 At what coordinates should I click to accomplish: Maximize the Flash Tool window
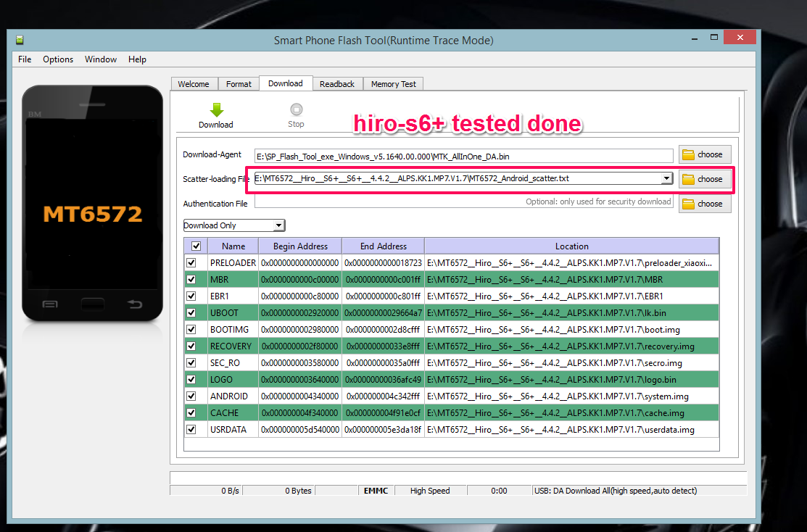[714, 38]
